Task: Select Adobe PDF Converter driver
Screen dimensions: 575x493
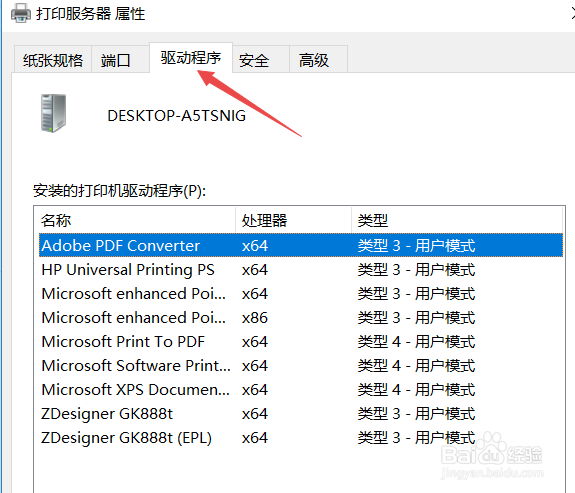Action: (301, 245)
